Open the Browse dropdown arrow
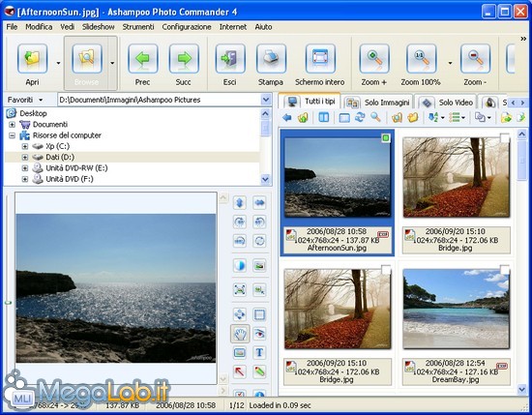The width and height of the screenshot is (532, 415). (112, 63)
